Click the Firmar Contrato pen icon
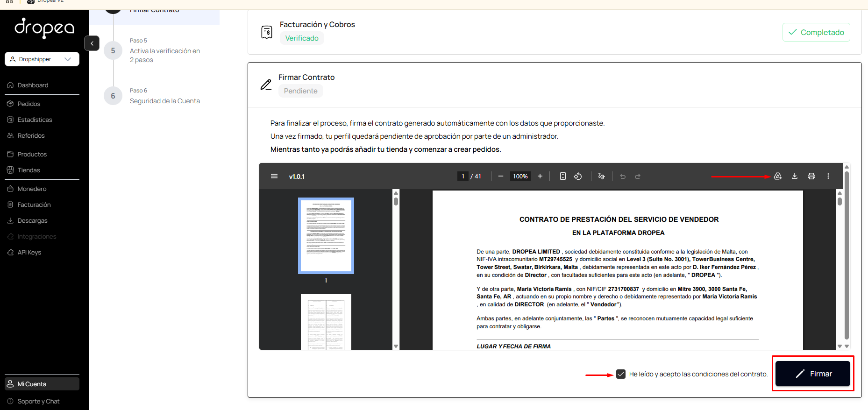 click(266, 85)
